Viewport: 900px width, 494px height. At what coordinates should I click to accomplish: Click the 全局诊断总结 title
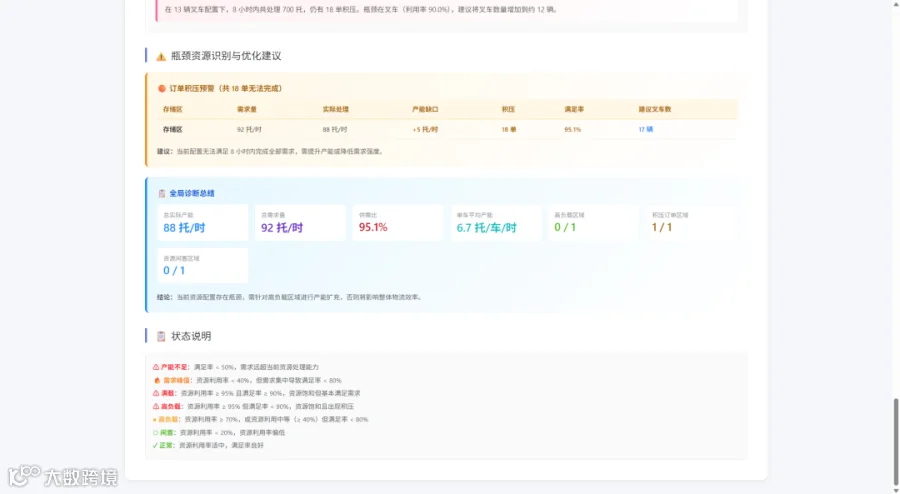[x=192, y=193]
